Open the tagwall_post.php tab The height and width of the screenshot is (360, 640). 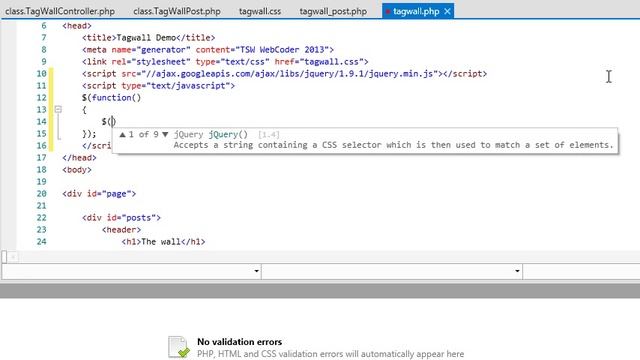333,11
